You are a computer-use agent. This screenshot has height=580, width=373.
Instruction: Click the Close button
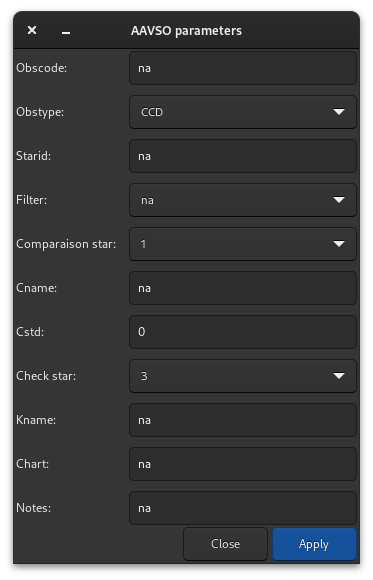point(225,544)
